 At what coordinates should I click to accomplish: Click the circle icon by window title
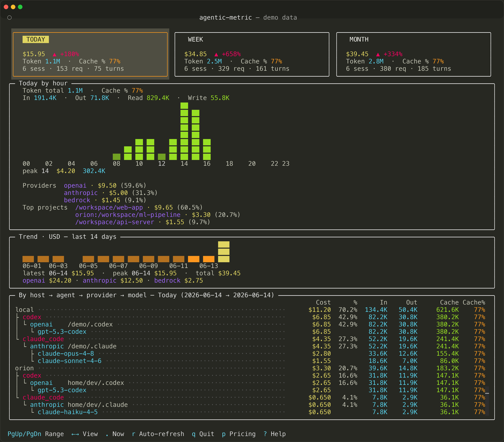click(9, 17)
